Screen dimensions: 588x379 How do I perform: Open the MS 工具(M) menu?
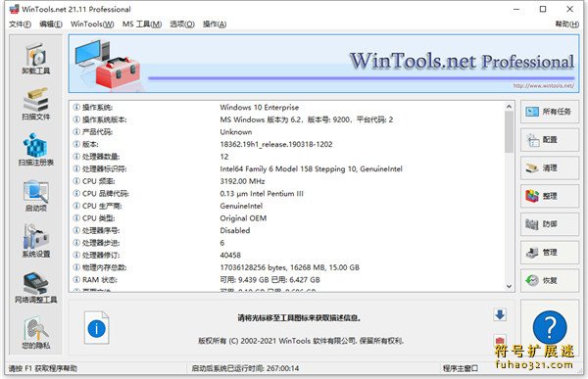pos(142,24)
